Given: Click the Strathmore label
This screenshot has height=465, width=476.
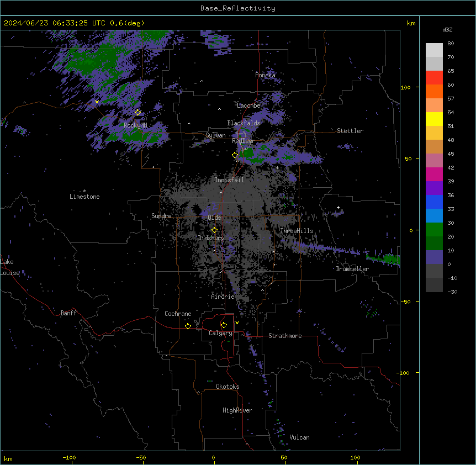Looking at the screenshot, I should pyautogui.click(x=285, y=336).
